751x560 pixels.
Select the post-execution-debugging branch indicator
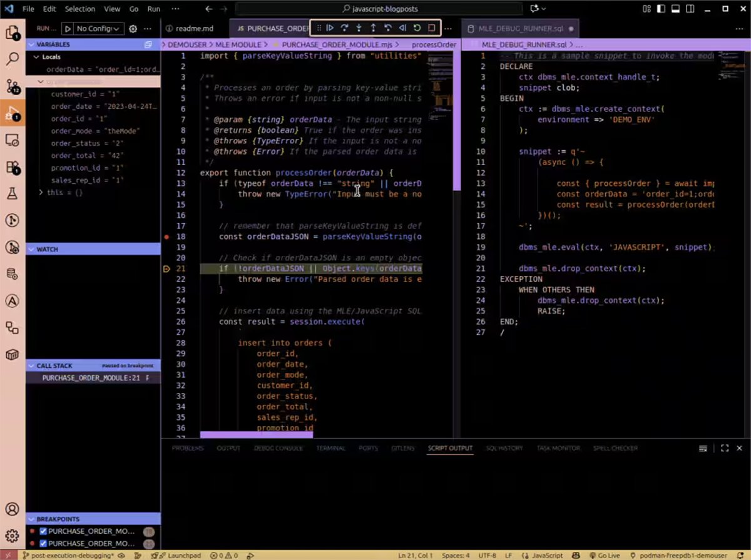72,555
